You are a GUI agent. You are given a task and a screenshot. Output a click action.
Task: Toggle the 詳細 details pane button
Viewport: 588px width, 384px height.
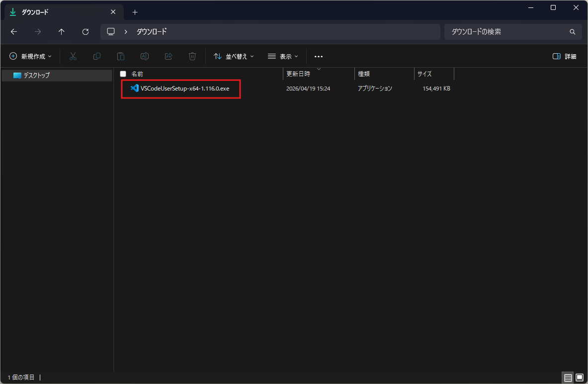pyautogui.click(x=565, y=56)
